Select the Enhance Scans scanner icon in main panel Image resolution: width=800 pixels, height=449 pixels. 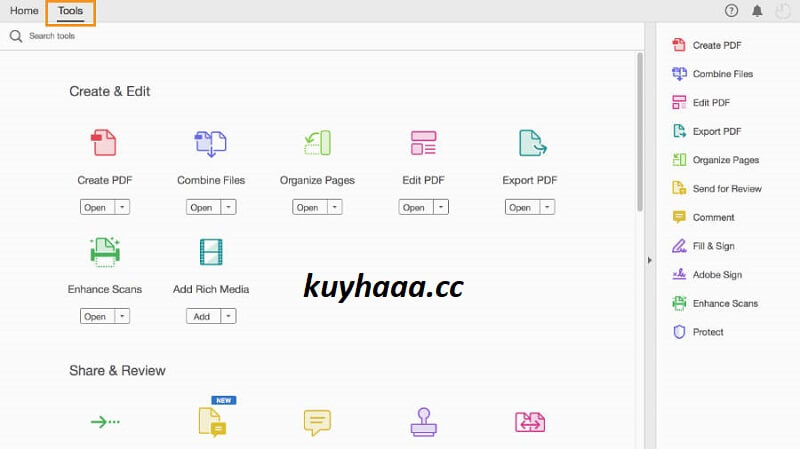[105, 252]
